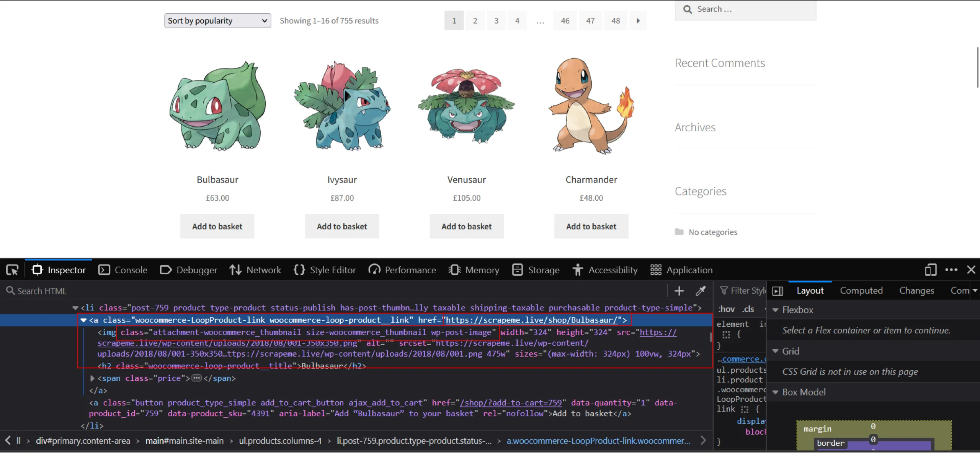This screenshot has width=980, height=453.
Task: Select div#primary.content-area in breadcrumbs
Action: pyautogui.click(x=83, y=441)
